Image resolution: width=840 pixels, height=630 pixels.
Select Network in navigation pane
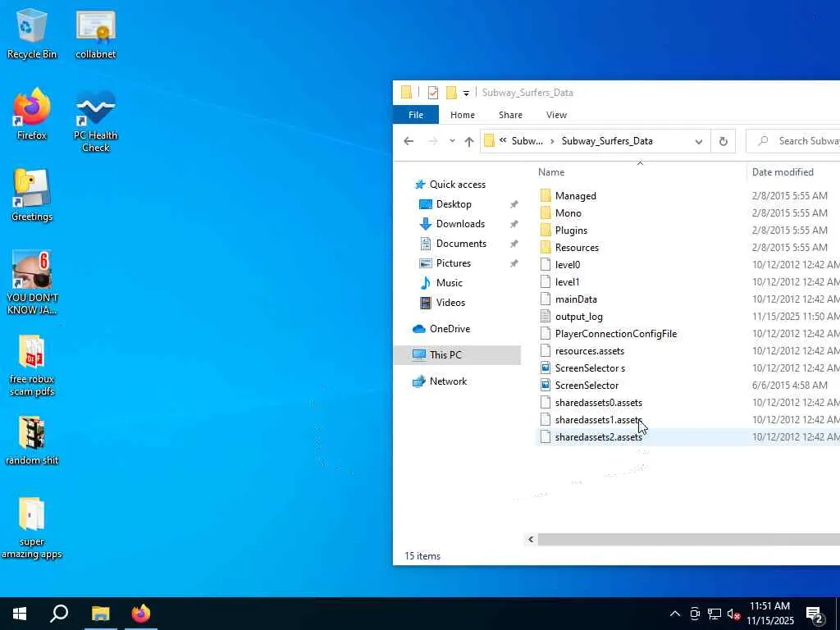coord(448,381)
